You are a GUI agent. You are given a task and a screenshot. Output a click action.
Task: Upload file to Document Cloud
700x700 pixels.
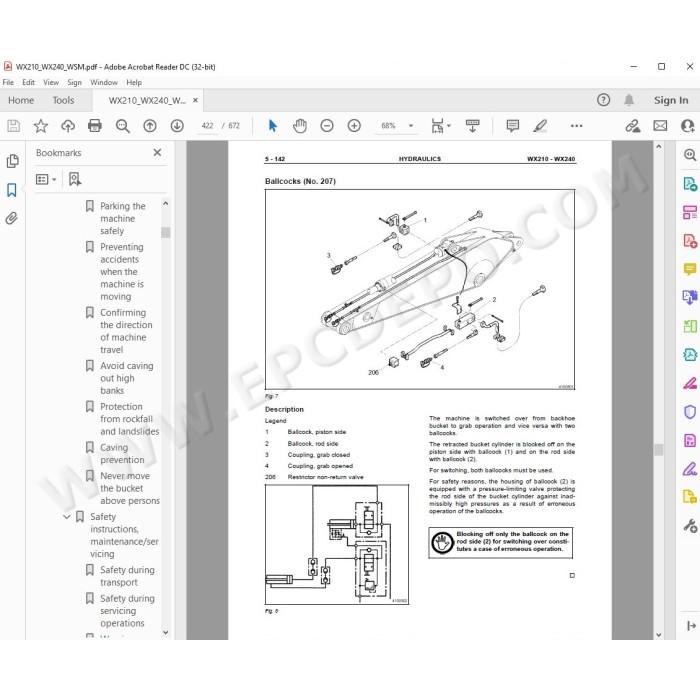click(68, 126)
